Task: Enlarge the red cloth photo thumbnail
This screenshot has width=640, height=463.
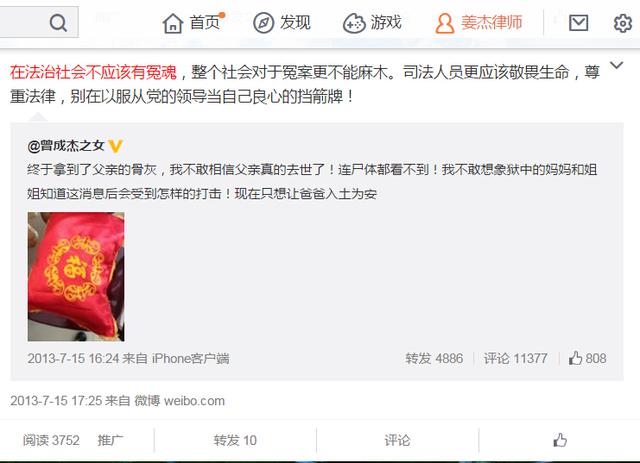Action: point(76,276)
